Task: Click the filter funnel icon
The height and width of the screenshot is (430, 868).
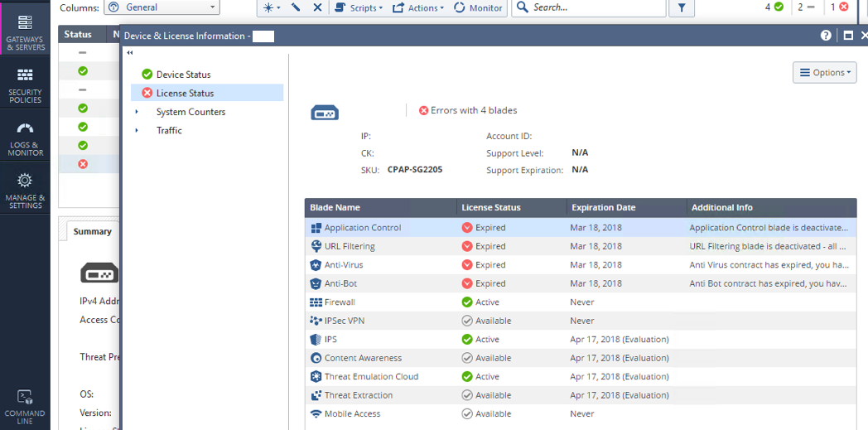Action: click(682, 7)
